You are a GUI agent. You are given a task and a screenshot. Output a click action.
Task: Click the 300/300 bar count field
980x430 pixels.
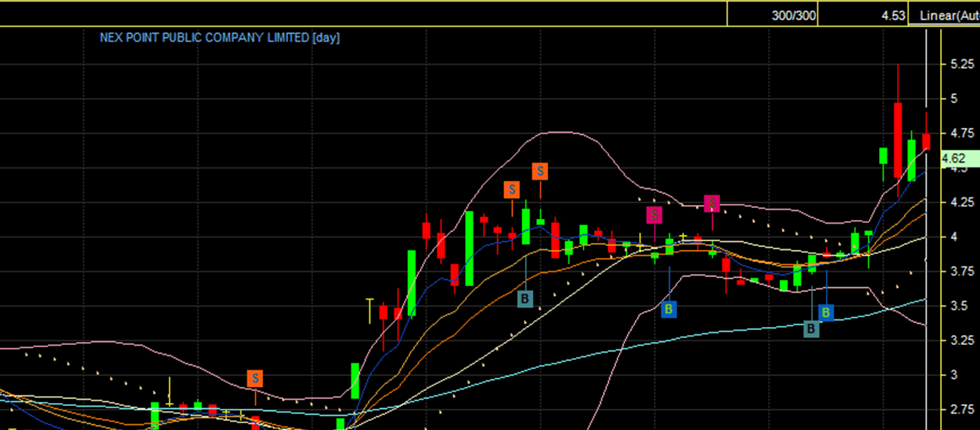[x=772, y=15]
